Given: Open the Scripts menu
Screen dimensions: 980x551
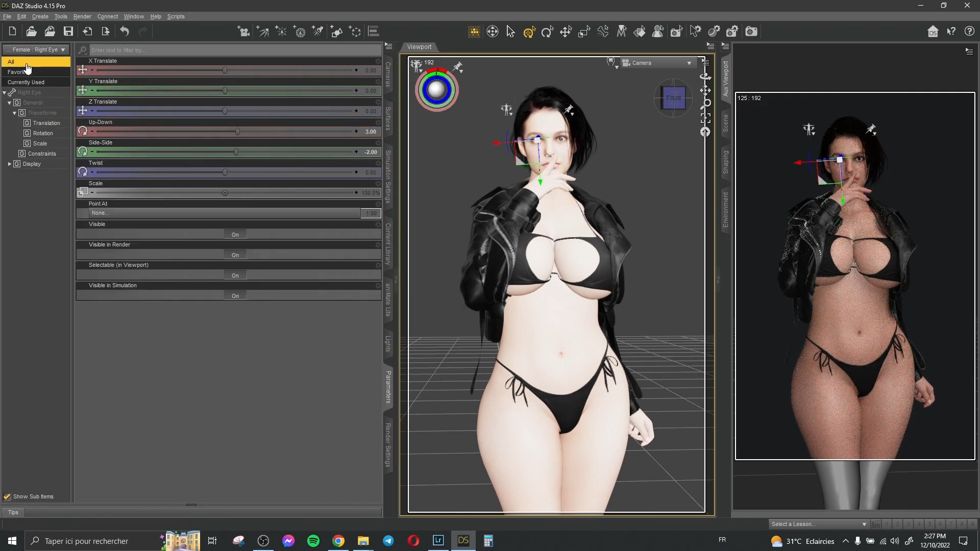Looking at the screenshot, I should (x=176, y=16).
